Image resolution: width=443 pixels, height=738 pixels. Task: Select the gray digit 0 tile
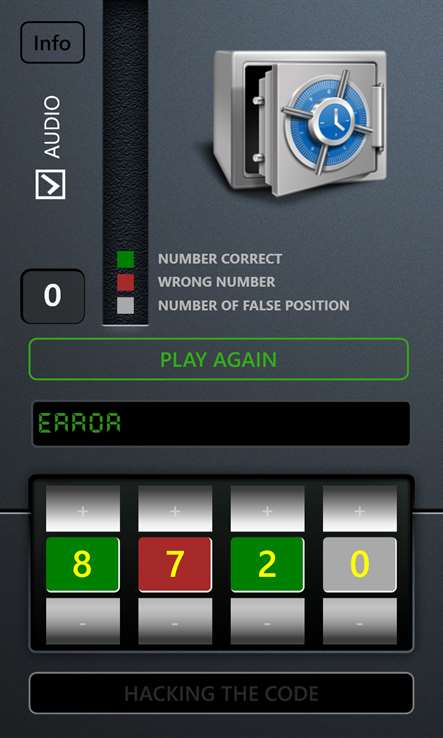(360, 565)
